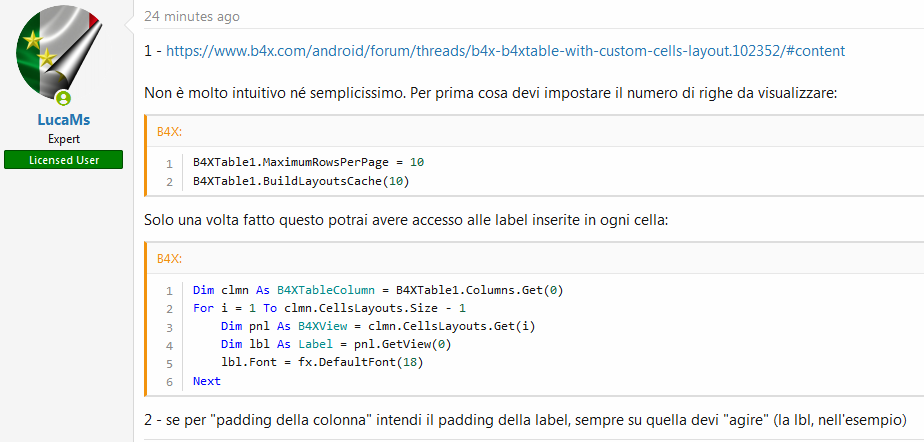Click the green online status indicator icon
Viewport: 924px width, 442px height.
tap(64, 97)
